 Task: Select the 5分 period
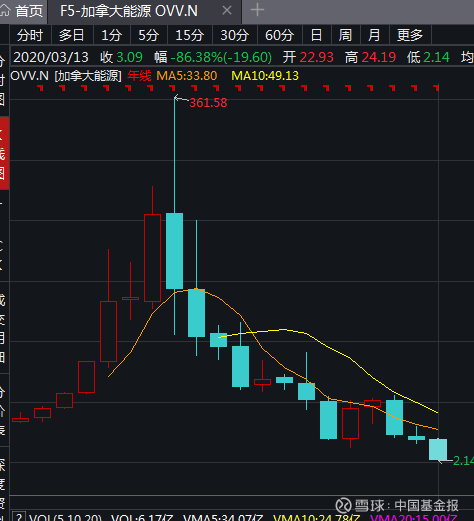148,35
